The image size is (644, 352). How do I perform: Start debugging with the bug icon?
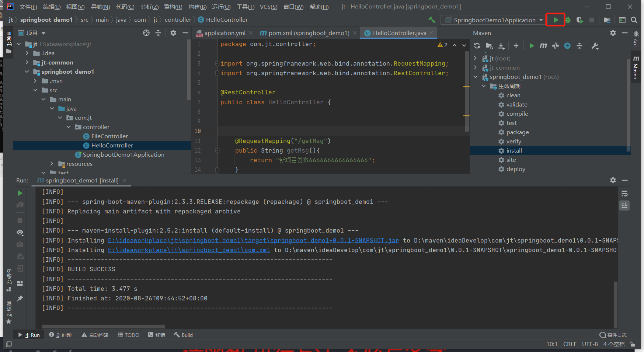pyautogui.click(x=568, y=20)
